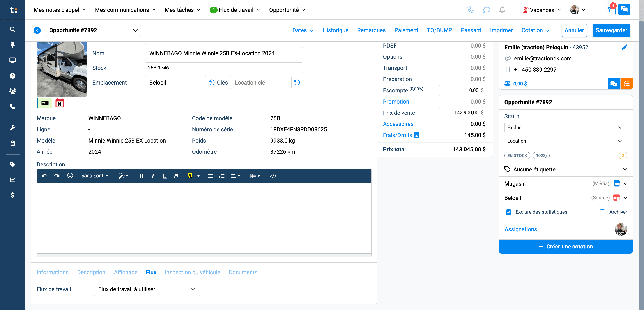
Task: Open the monitor icon in sidebar
Action: (12, 60)
